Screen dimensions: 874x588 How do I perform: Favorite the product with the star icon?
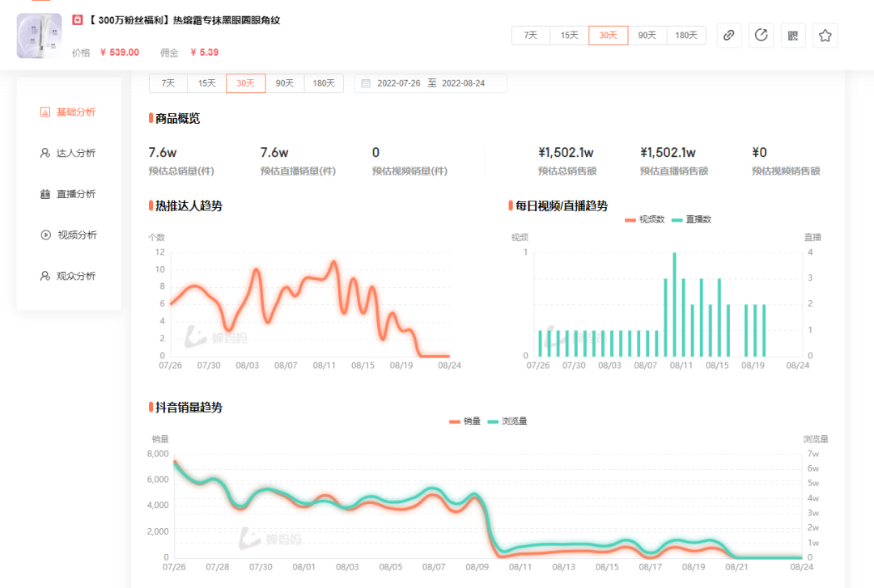tap(825, 36)
